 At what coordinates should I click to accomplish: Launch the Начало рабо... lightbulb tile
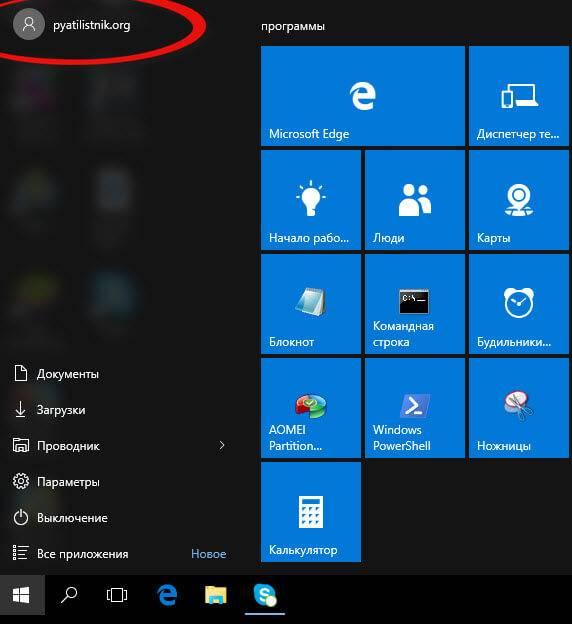coord(311,200)
